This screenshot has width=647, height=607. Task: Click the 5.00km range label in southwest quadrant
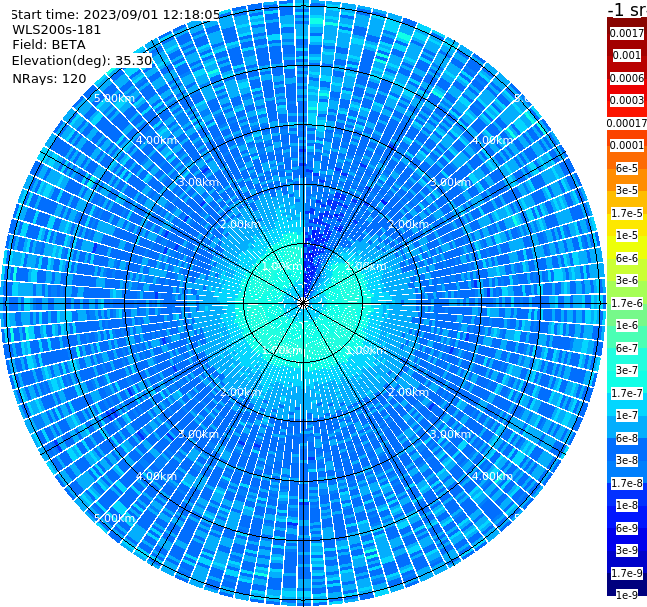pyautogui.click(x=114, y=518)
